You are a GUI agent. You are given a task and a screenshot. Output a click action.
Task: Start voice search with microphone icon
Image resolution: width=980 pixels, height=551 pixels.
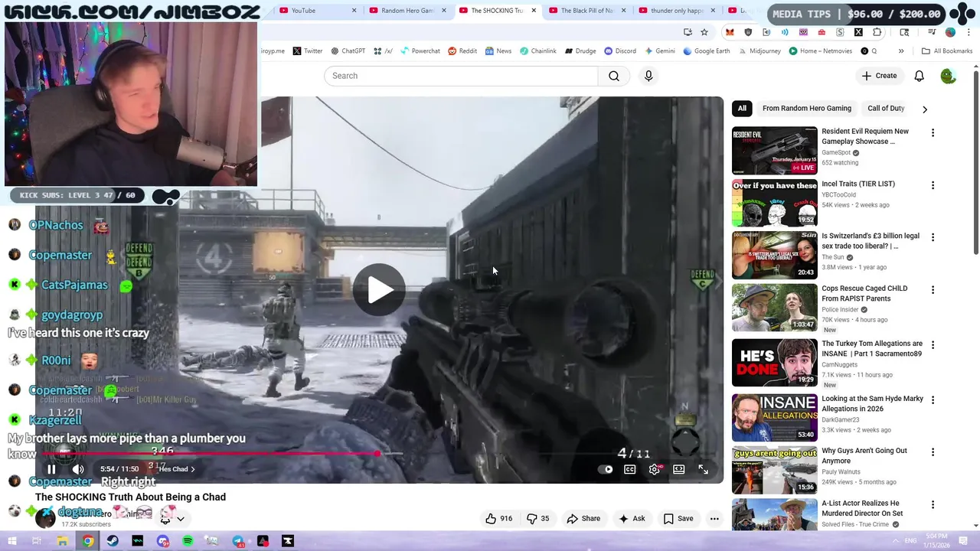coord(648,76)
